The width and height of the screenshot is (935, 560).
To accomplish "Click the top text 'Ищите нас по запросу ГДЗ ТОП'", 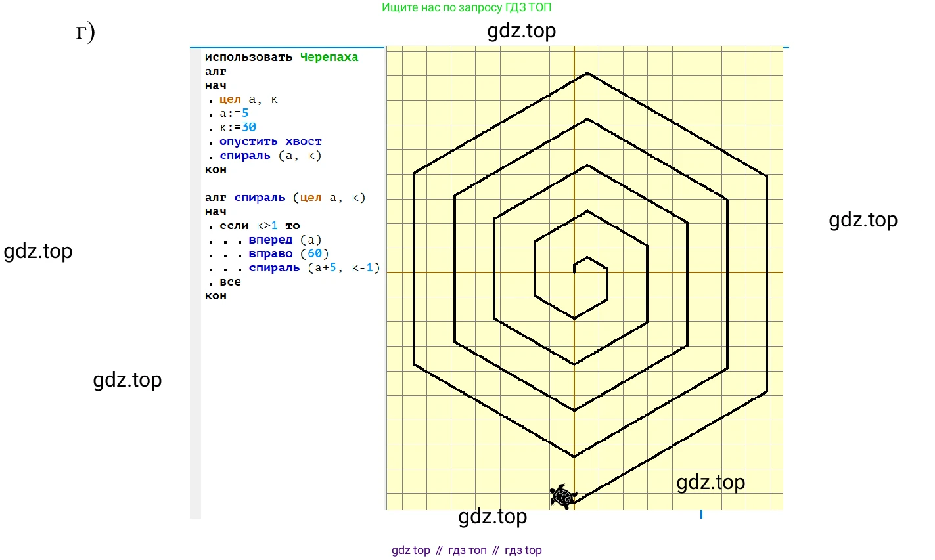I will (x=467, y=8).
